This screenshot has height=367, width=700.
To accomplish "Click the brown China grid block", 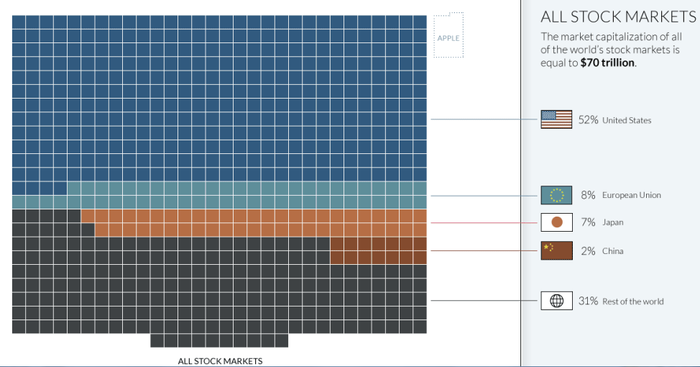I will 379,250.
